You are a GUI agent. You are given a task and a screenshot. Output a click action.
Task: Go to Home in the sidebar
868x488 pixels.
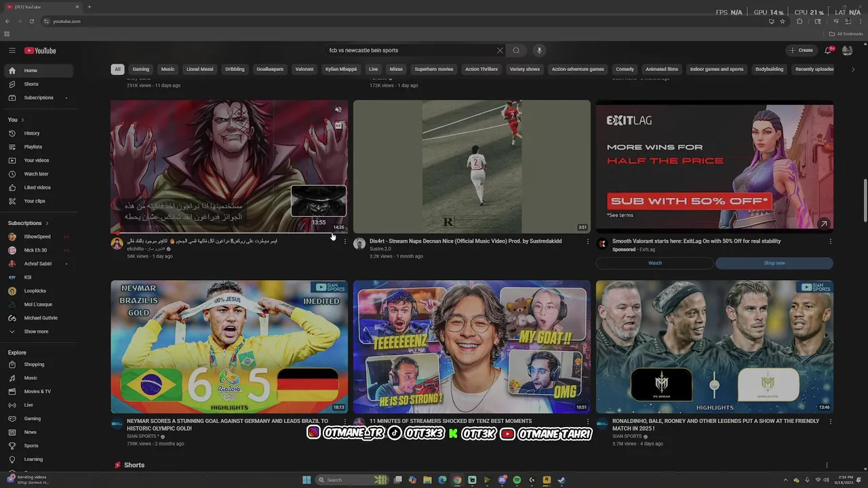tap(39, 70)
